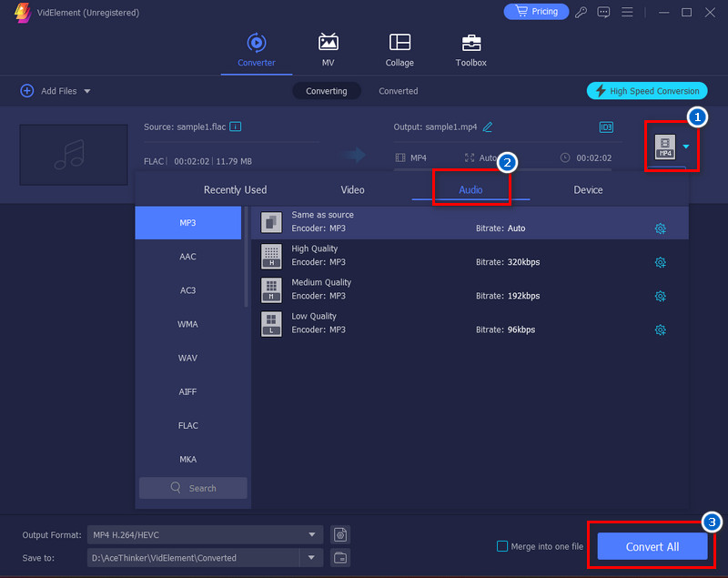Click the format Search field
The width and height of the screenshot is (728, 578).
[193, 488]
